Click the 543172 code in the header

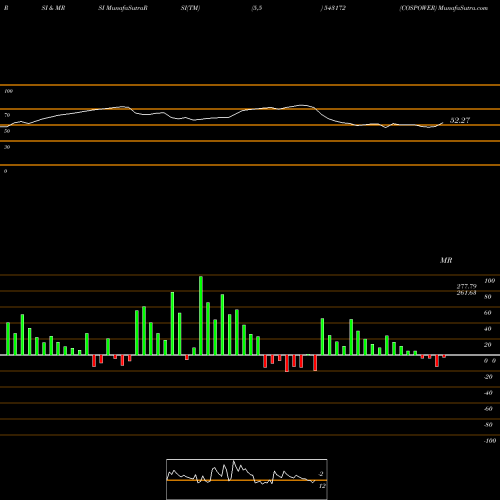coord(334,8)
